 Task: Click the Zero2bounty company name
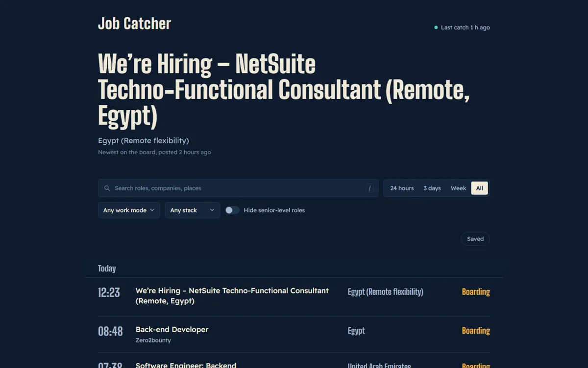click(153, 340)
